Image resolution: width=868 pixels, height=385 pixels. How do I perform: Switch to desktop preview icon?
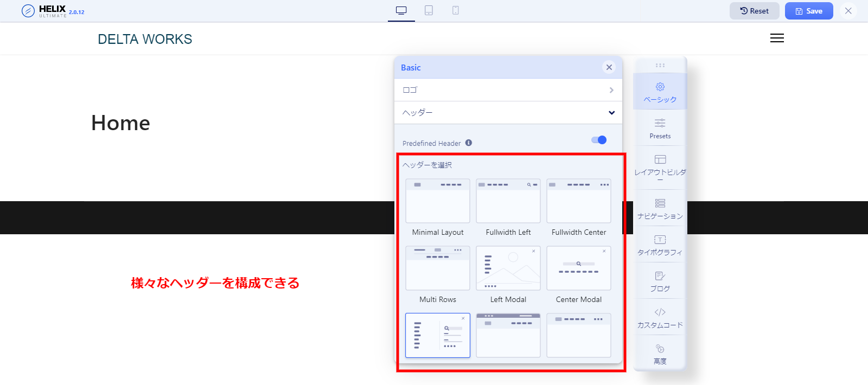[401, 10]
